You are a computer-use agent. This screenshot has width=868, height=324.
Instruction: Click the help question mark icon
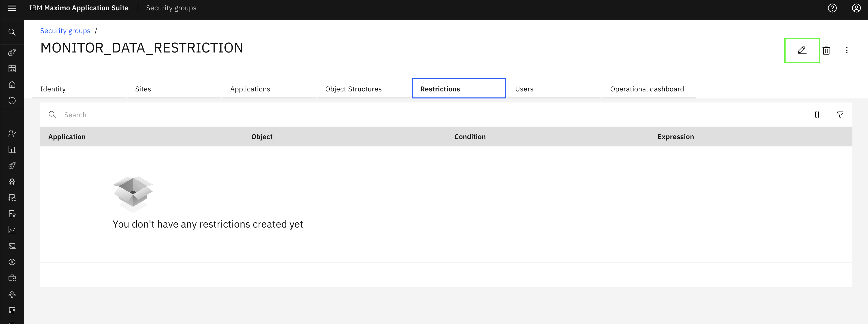pos(832,8)
